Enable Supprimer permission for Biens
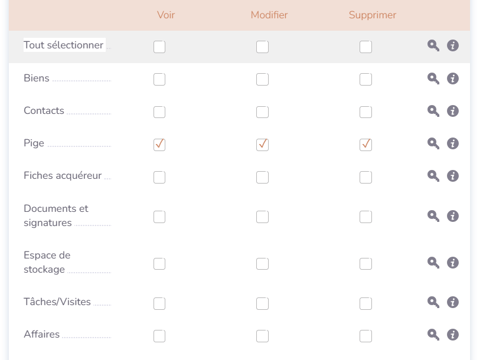The height and width of the screenshot is (360, 483). (x=366, y=79)
